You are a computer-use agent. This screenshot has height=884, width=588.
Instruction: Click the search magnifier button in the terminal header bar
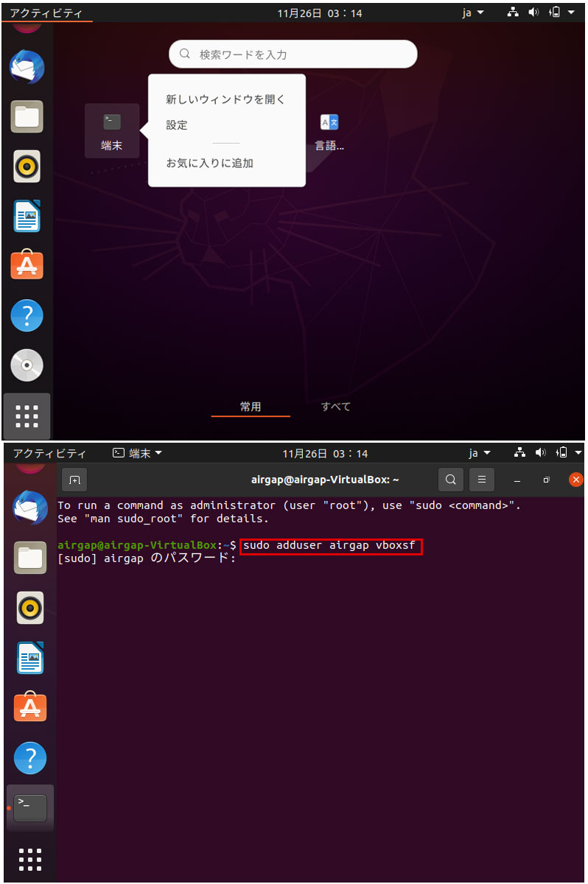pos(451,480)
